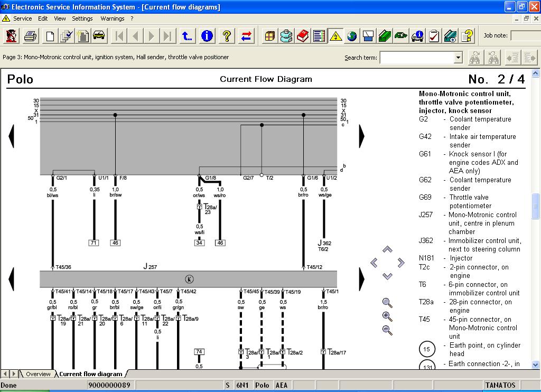Open the blue info circle icon

[x=207, y=36]
